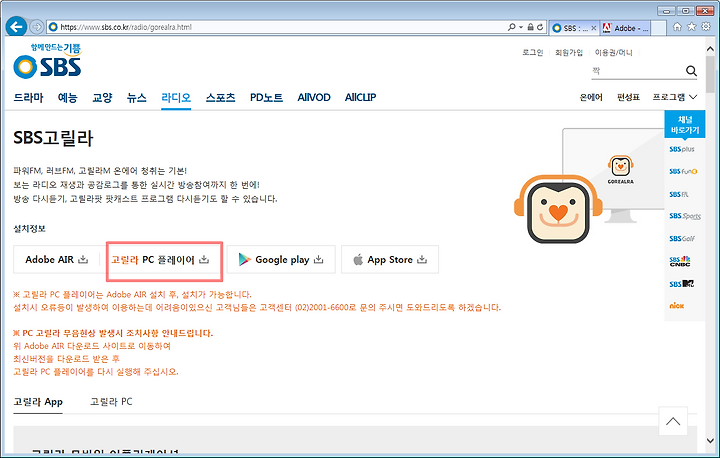Click the 회원가입 link
This screenshot has width=720, height=458.
569,52
